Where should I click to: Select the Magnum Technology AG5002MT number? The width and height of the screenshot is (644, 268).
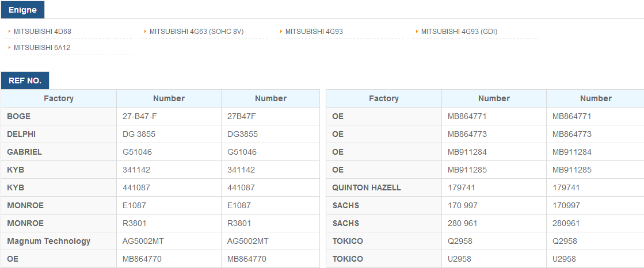[143, 241]
